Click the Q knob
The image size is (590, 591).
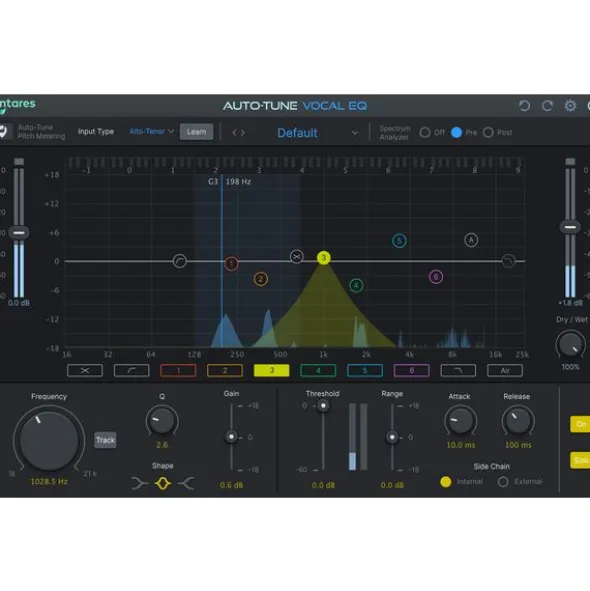point(162,421)
